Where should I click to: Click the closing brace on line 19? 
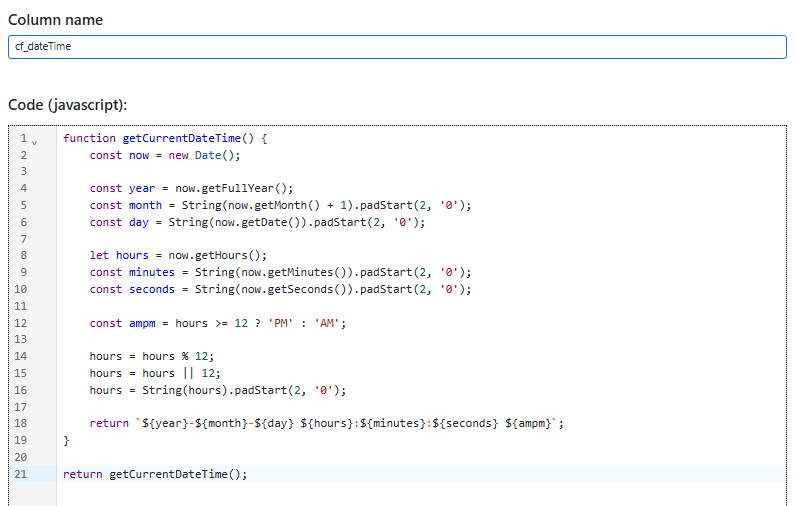(x=66, y=441)
